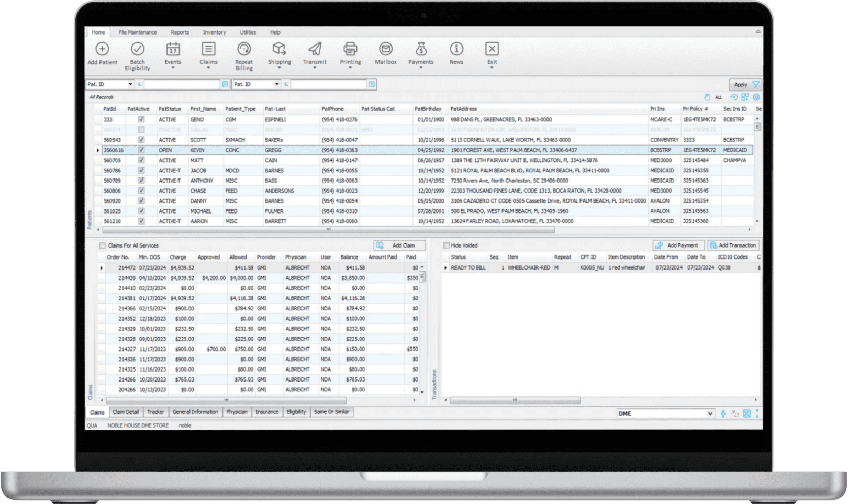This screenshot has height=504, width=848.
Task: Click the patient search input field
Action: click(x=183, y=84)
